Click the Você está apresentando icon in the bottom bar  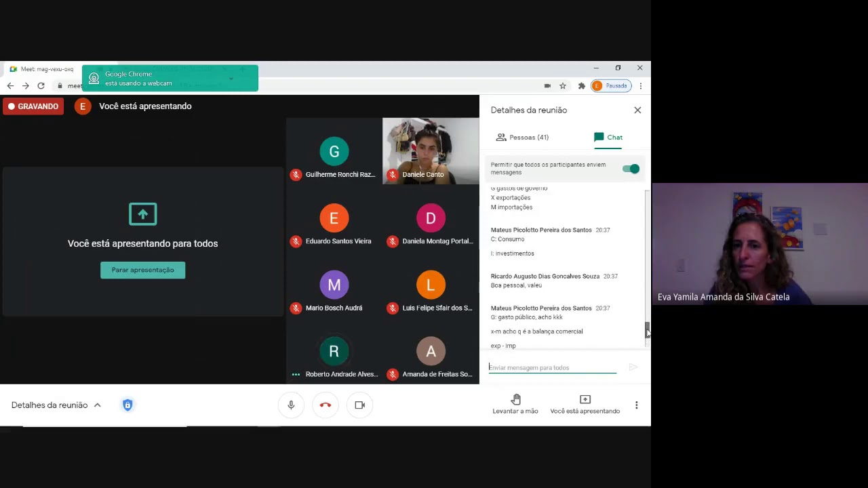click(585, 399)
